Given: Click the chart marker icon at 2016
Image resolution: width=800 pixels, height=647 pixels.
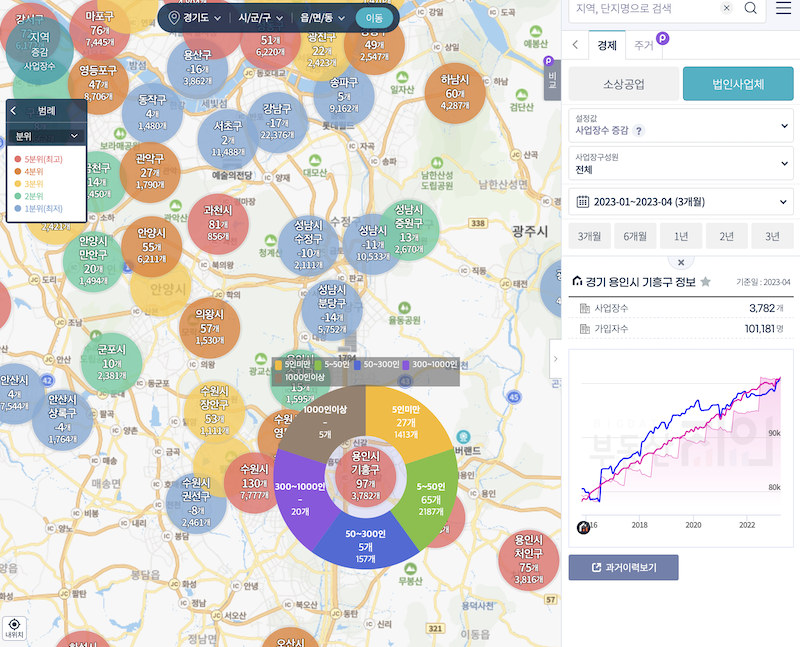Looking at the screenshot, I should pyautogui.click(x=583, y=527).
